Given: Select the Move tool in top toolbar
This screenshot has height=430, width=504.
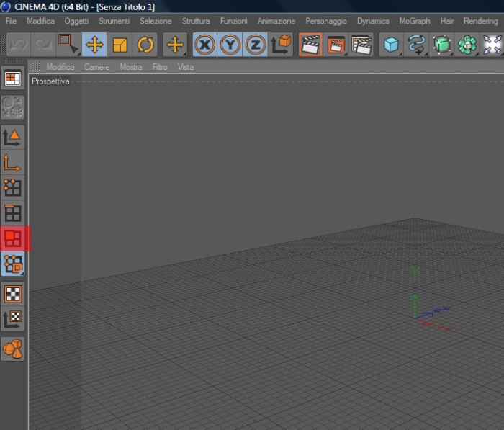Looking at the screenshot, I should [x=94, y=45].
